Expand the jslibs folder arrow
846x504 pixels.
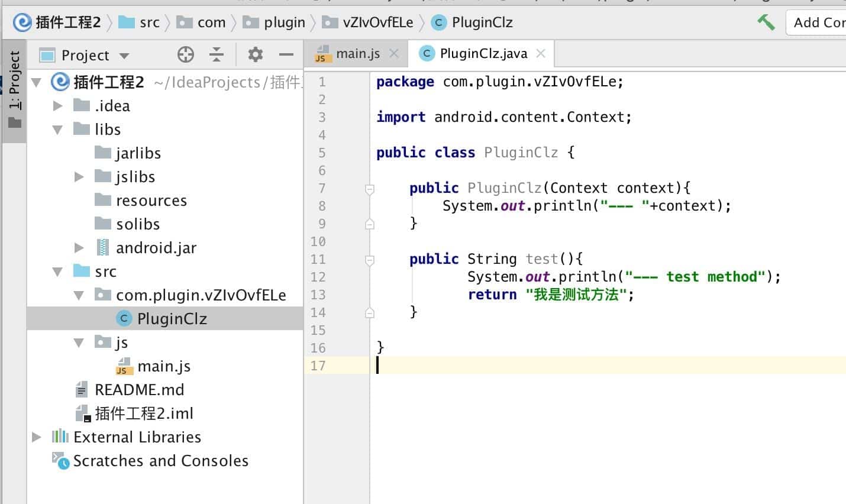point(79,177)
